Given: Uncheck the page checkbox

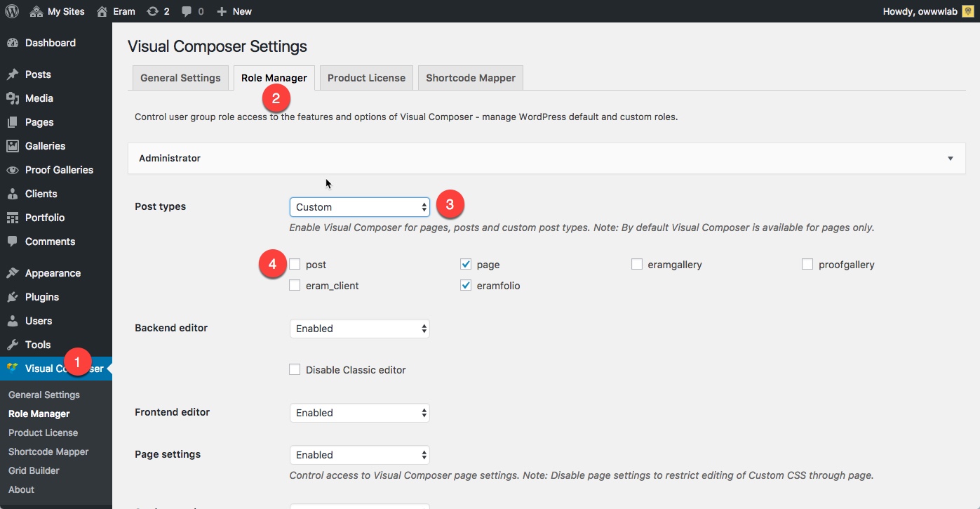Looking at the screenshot, I should pyautogui.click(x=466, y=264).
